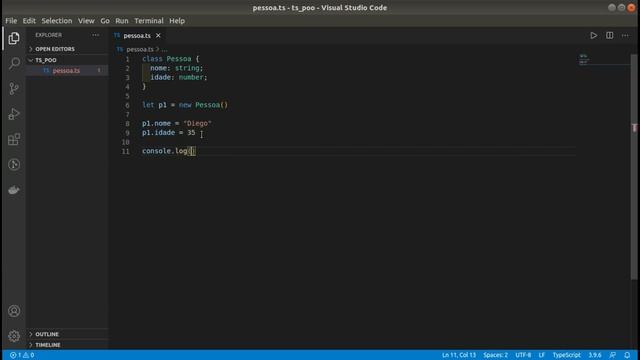Click the minimap code preview
This screenshot has height=360, width=640.
[x=584, y=60]
